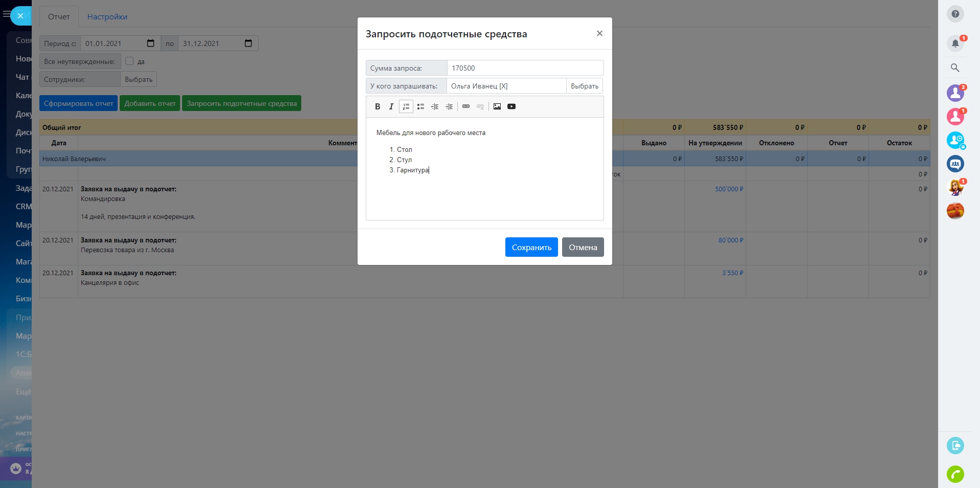Click the 'Отклонено' column header
Image resolution: width=980 pixels, height=488 pixels.
click(x=776, y=143)
